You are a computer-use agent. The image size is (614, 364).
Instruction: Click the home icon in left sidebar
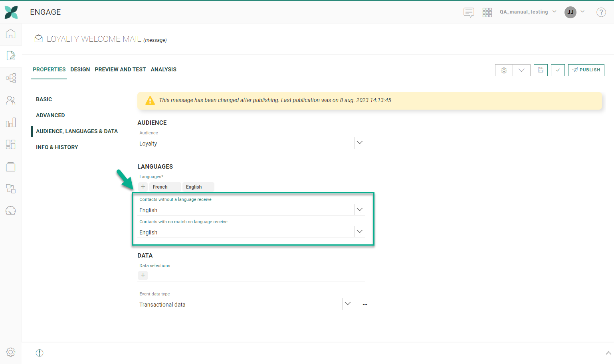pyautogui.click(x=11, y=34)
